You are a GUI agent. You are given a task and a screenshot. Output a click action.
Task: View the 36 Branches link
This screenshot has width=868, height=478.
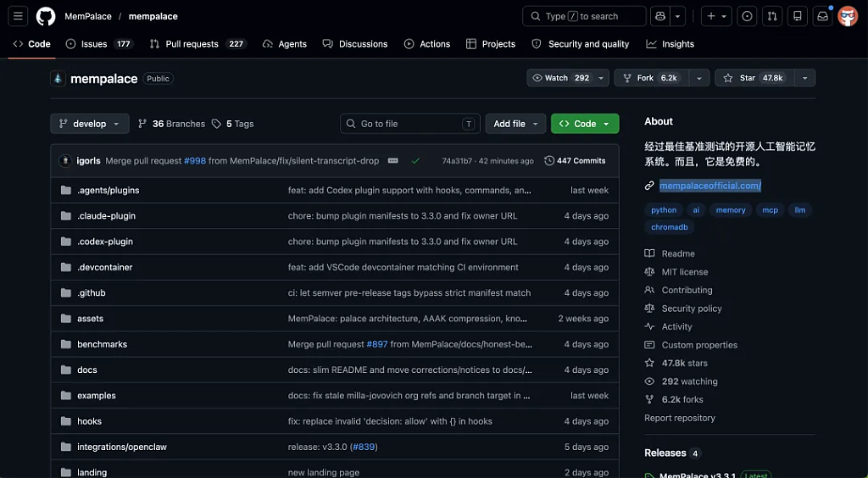click(x=171, y=124)
